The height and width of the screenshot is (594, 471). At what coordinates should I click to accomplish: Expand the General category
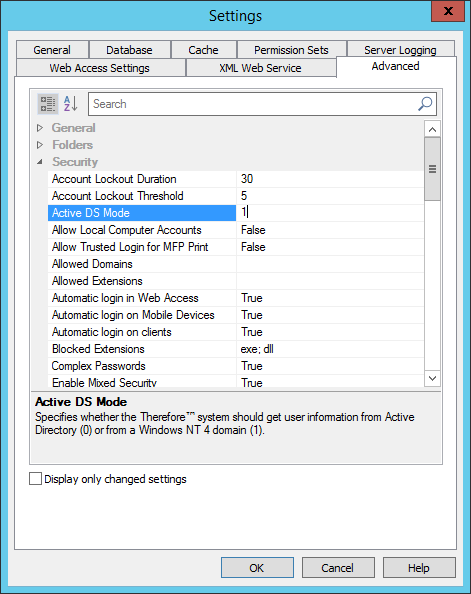click(40, 128)
